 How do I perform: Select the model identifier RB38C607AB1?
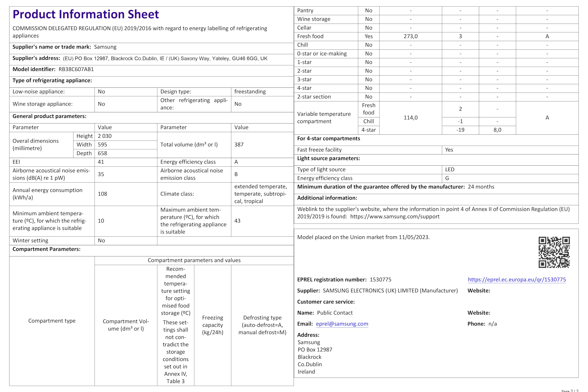pyautogui.click(x=76, y=69)
